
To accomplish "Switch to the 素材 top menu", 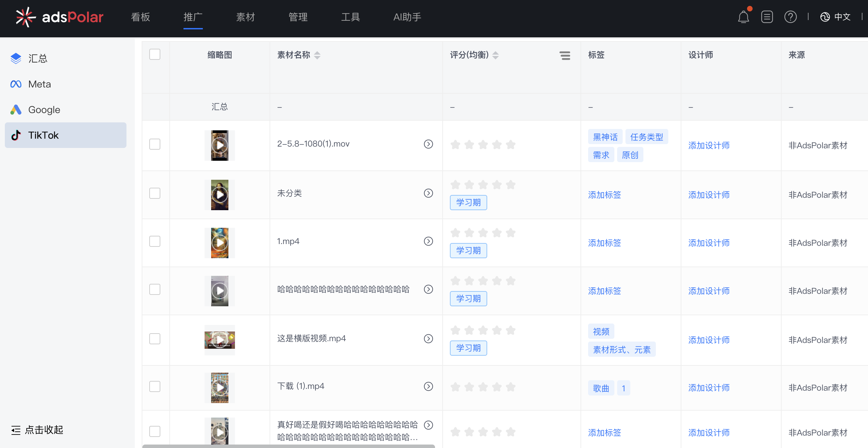I will (x=245, y=17).
